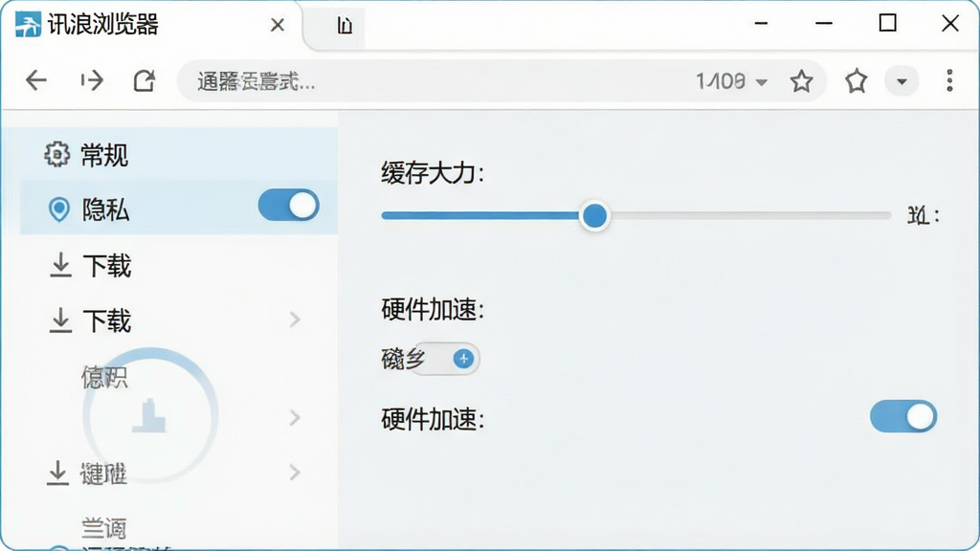Close the browser window
Viewport: 980px width, 551px height.
click(950, 24)
